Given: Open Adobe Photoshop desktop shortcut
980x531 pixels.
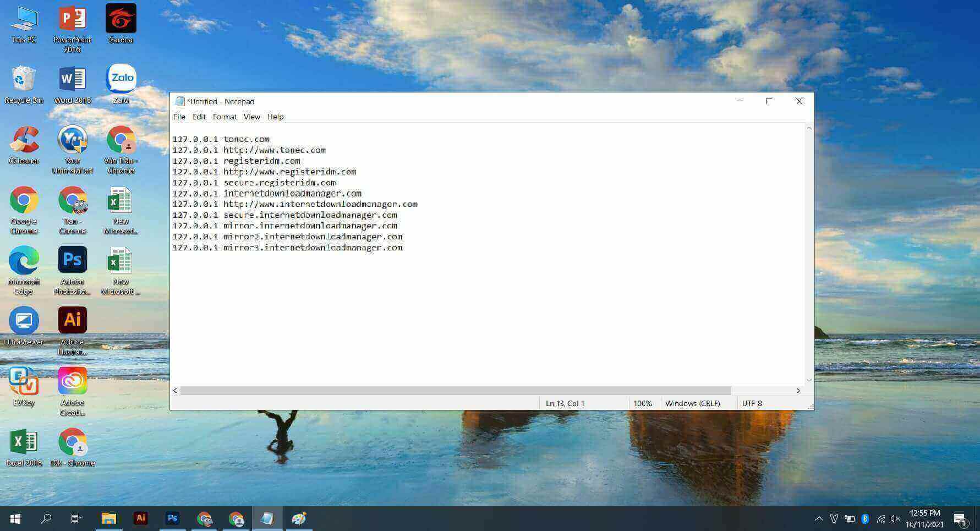Looking at the screenshot, I should coord(72,271).
